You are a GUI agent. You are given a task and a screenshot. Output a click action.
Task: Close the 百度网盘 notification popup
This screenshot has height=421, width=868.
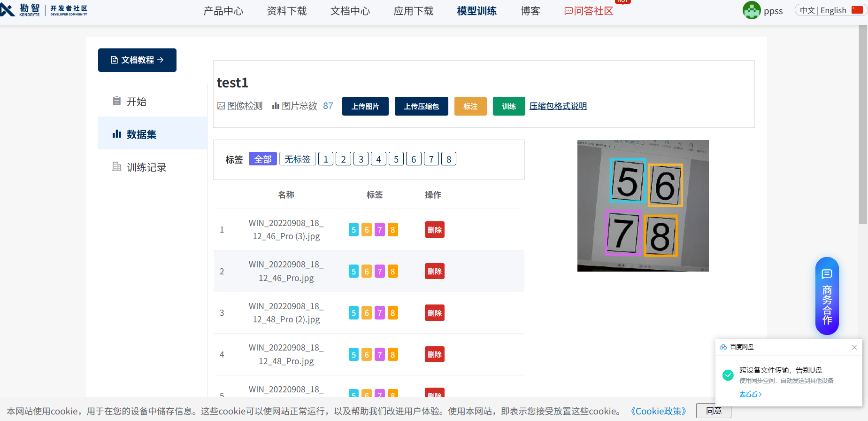[x=854, y=347]
